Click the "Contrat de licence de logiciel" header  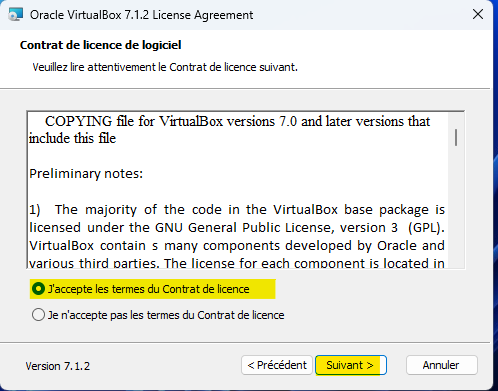(x=100, y=45)
